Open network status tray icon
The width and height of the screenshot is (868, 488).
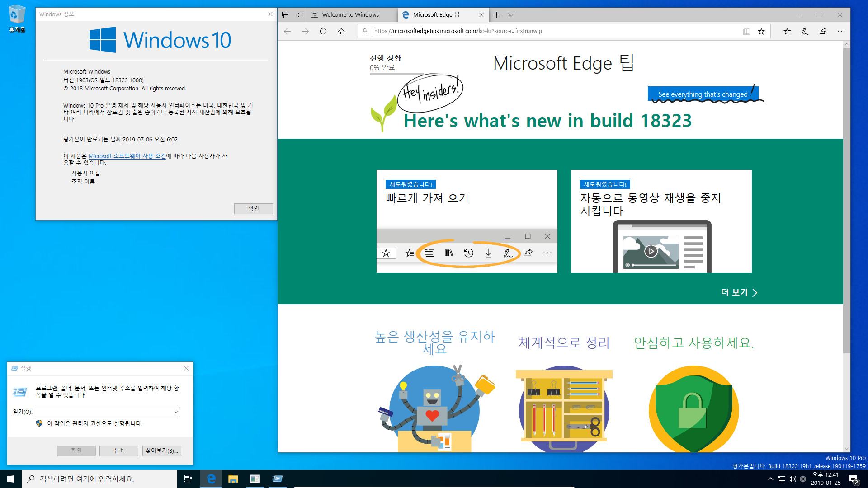coord(782,479)
